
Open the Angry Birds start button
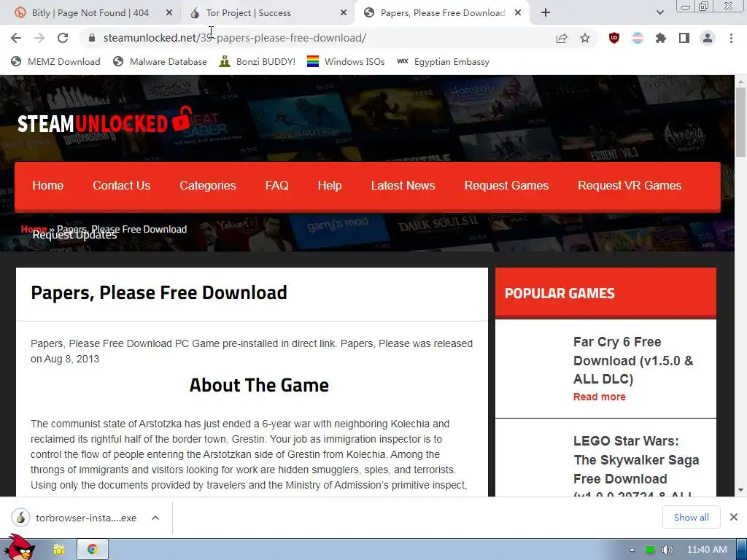(x=19, y=548)
